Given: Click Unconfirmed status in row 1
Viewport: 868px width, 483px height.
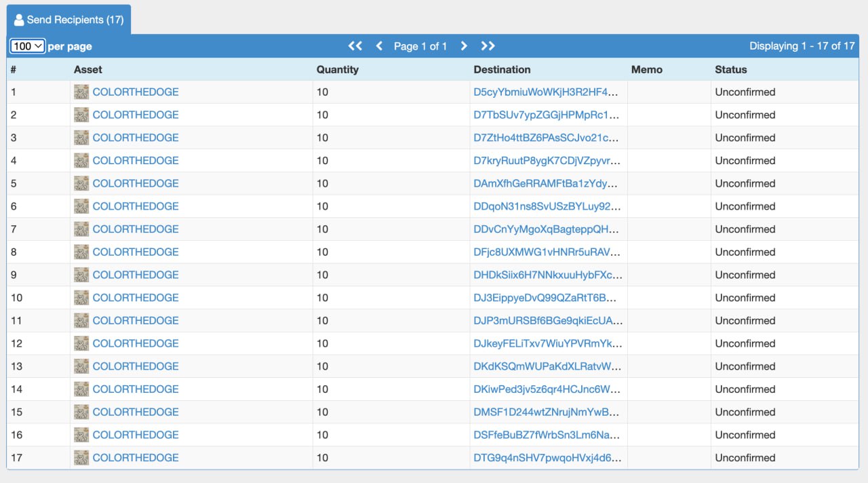Looking at the screenshot, I should tap(745, 92).
